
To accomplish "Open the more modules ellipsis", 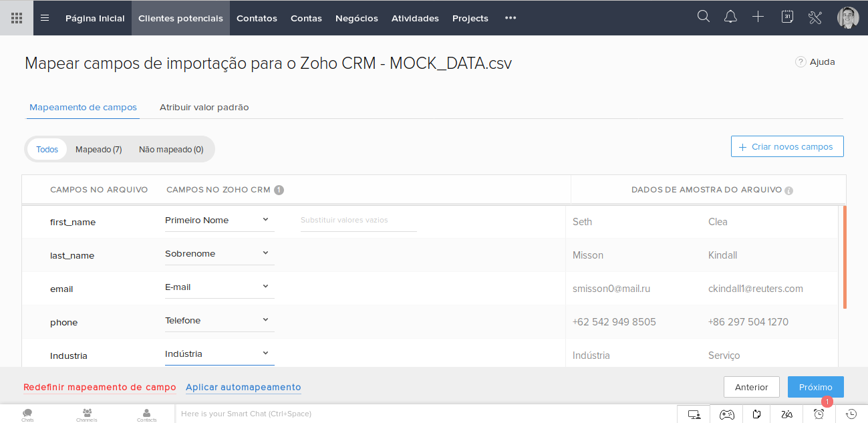I will click(511, 18).
